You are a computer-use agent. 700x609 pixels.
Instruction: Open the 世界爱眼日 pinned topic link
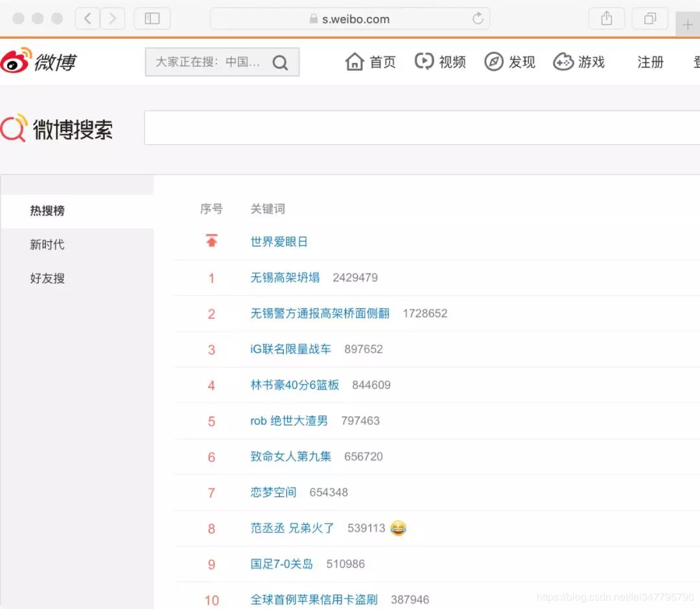[x=279, y=242]
